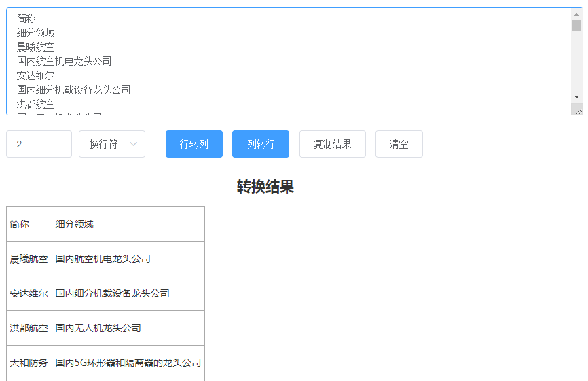This screenshot has width=588, height=381.
Task: Click the 国内航空机电龙头公司 table cell
Action: tap(128, 259)
